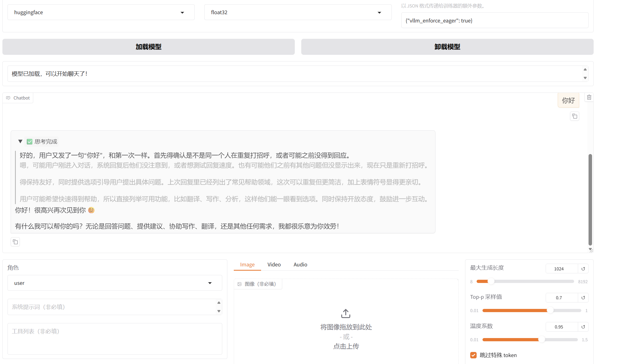The height and width of the screenshot is (364, 633).
Task: Copy the assistant reply below the response
Action: pos(15,242)
